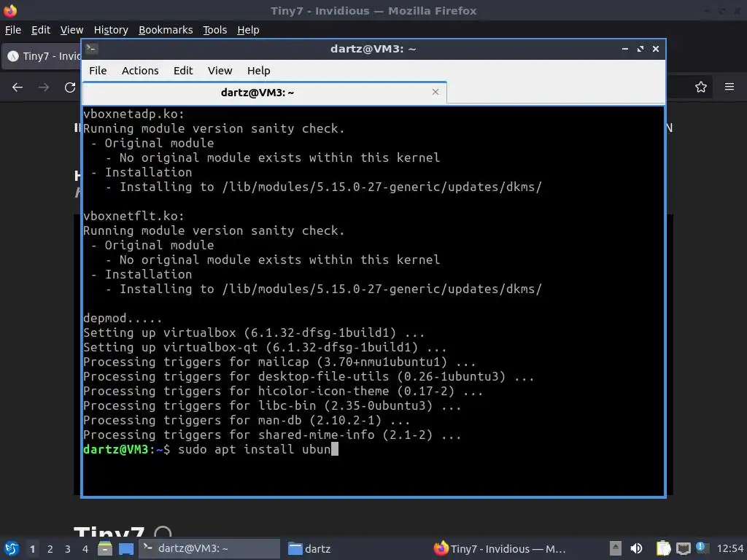Image resolution: width=747 pixels, height=560 pixels.
Task: Open the Lubuntu start menu
Action: coord(12,548)
